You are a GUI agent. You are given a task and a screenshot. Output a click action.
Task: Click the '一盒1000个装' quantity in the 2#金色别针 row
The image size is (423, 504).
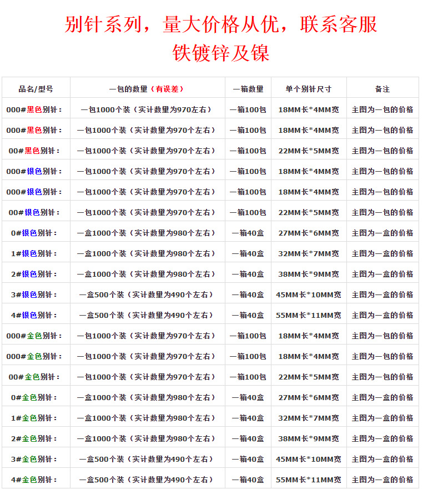coord(146,439)
